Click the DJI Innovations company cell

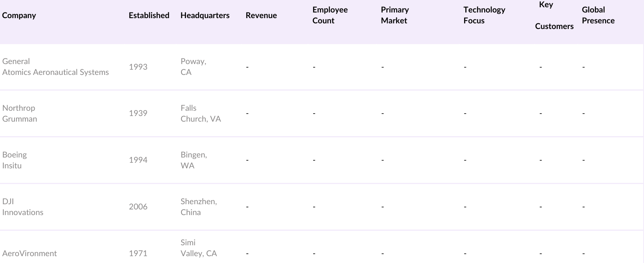23,207
